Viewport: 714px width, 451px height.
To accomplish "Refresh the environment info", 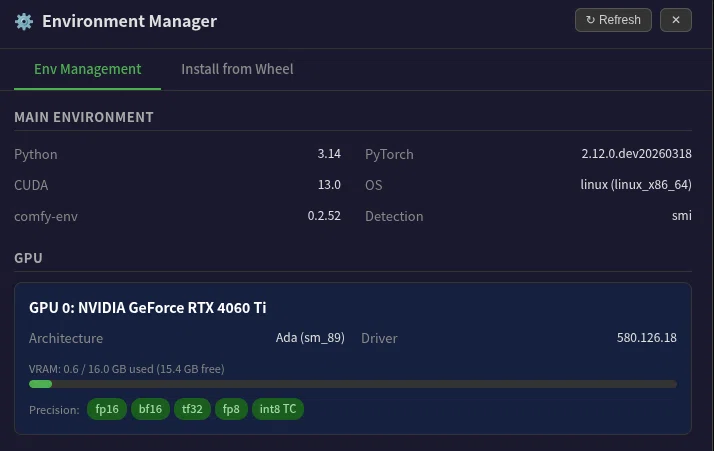I will tap(613, 20).
